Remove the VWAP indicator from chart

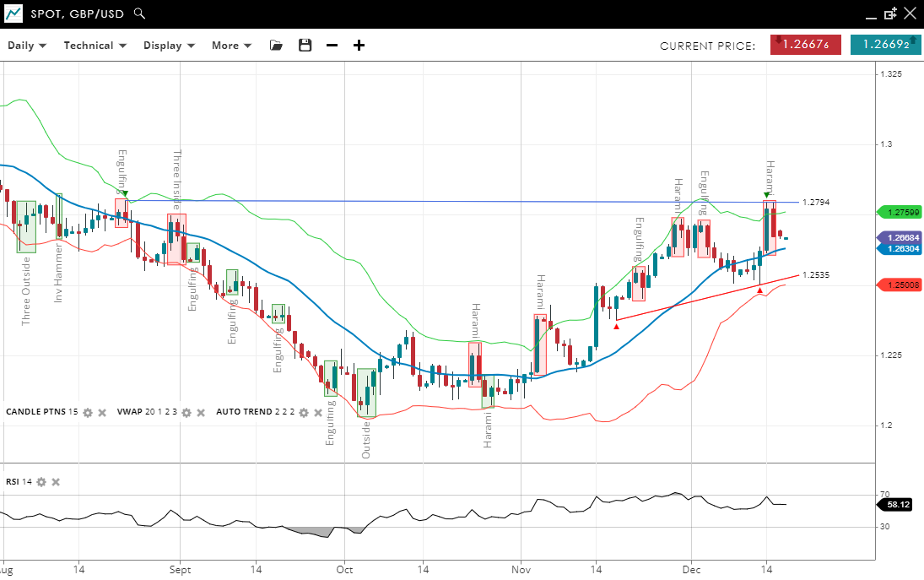(201, 413)
